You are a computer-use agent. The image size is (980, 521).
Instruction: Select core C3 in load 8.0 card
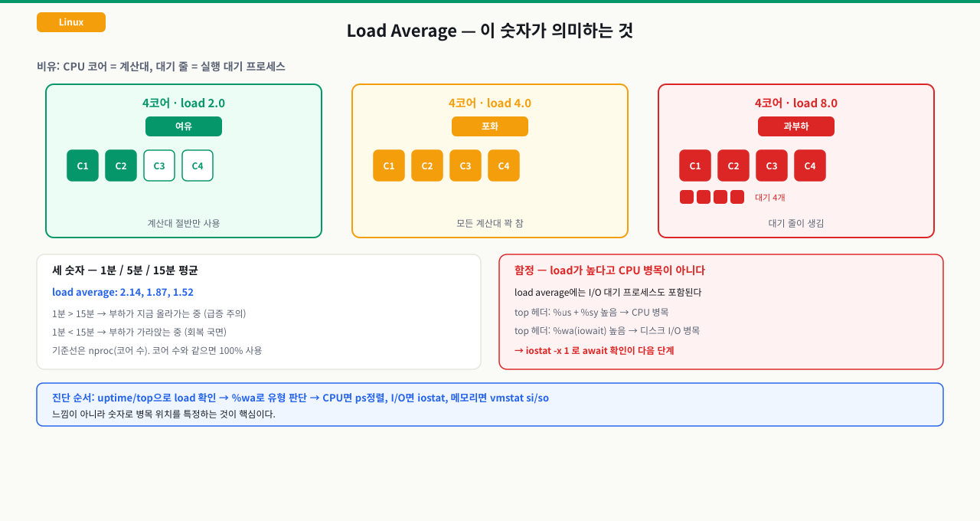pyautogui.click(x=772, y=165)
